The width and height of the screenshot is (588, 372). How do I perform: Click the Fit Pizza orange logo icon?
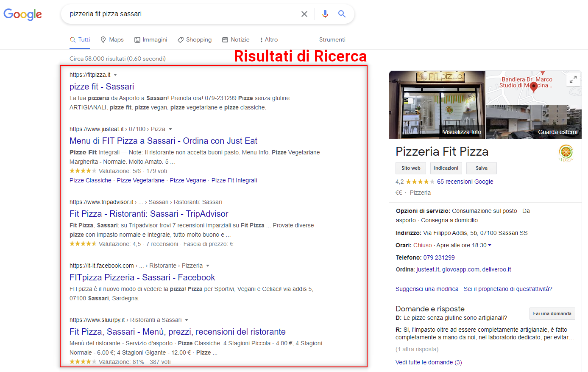pyautogui.click(x=566, y=153)
